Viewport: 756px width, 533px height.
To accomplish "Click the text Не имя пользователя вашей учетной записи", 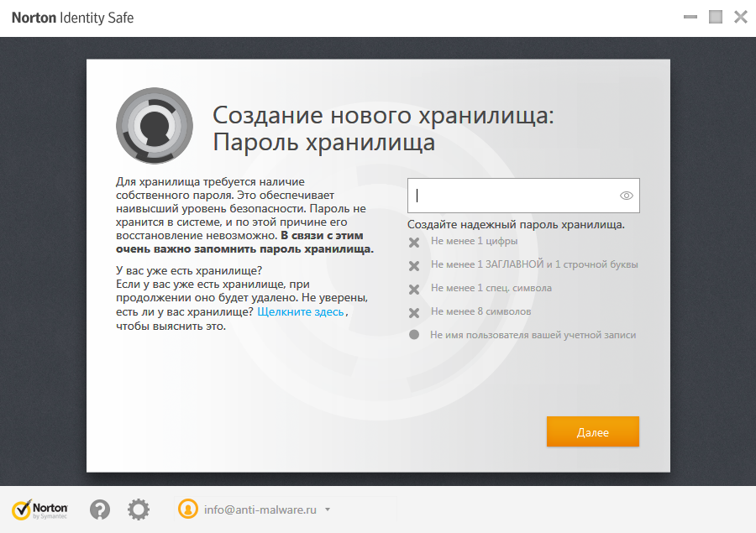I will pos(533,335).
